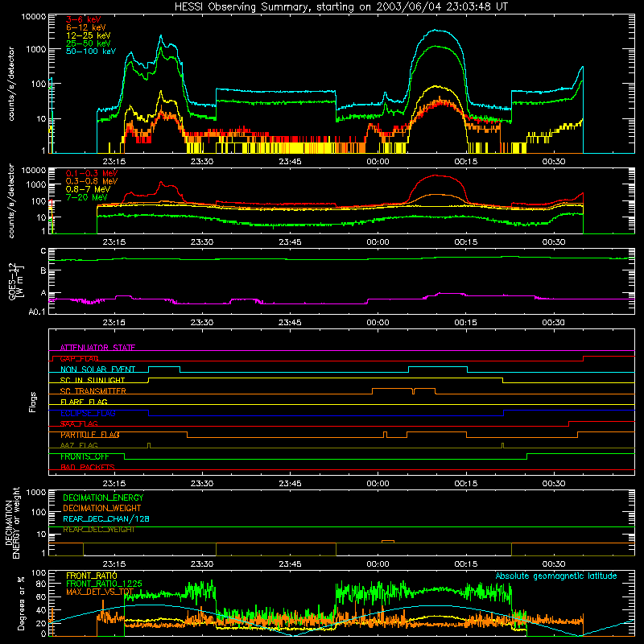
Task: Click the peak of the cyan 50-100 keV curve
Action: click(436, 30)
